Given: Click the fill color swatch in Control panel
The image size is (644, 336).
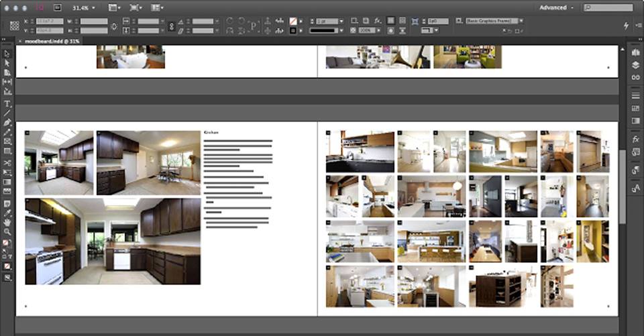Looking at the screenshot, I should [x=292, y=21].
